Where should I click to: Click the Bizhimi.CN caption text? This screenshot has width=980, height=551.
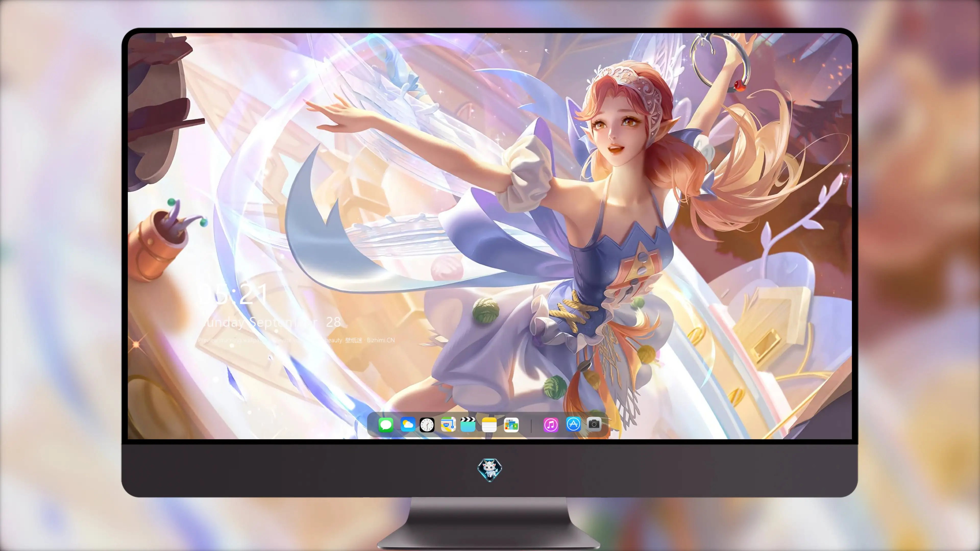coord(381,340)
